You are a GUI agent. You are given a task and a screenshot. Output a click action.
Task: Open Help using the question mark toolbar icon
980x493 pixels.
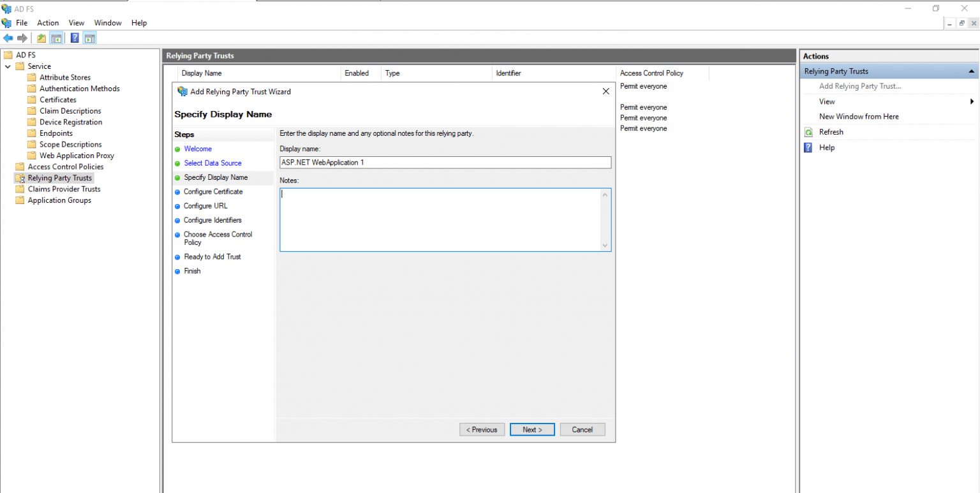point(75,38)
